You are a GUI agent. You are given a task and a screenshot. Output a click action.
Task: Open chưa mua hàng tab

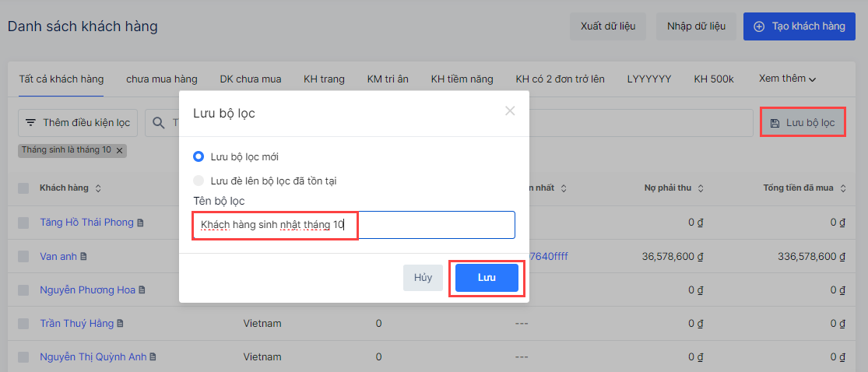click(x=162, y=79)
